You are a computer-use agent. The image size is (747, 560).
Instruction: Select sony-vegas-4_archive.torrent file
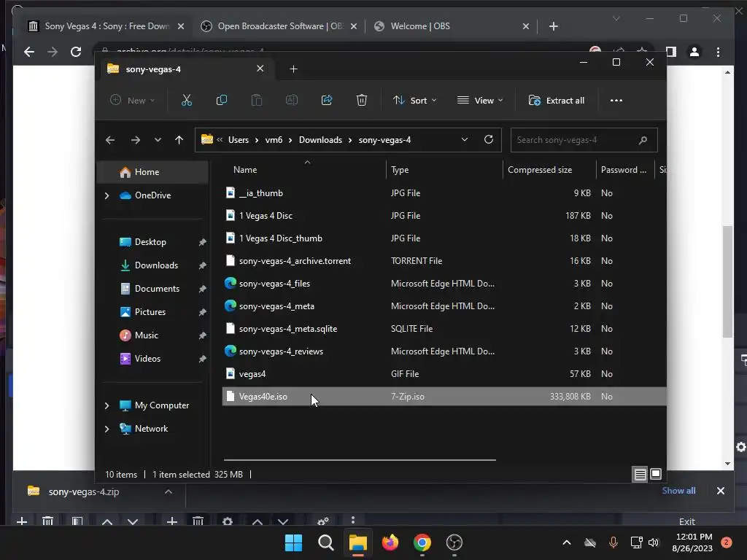[x=444, y=261]
